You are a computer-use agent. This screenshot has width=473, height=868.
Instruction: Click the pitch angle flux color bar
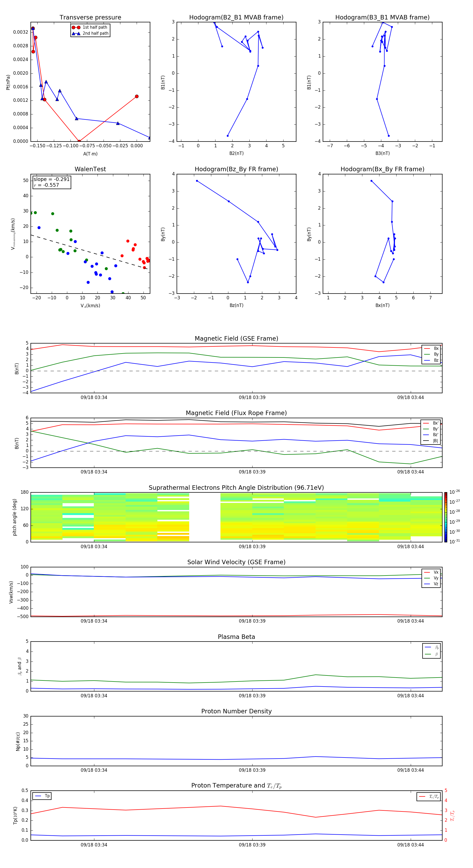446,517
